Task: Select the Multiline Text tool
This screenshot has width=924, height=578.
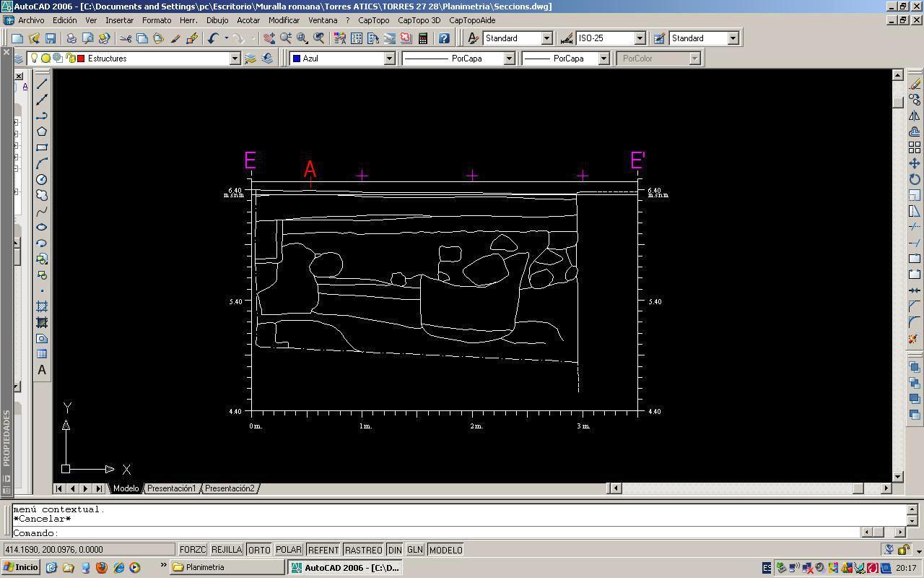Action: click(42, 370)
